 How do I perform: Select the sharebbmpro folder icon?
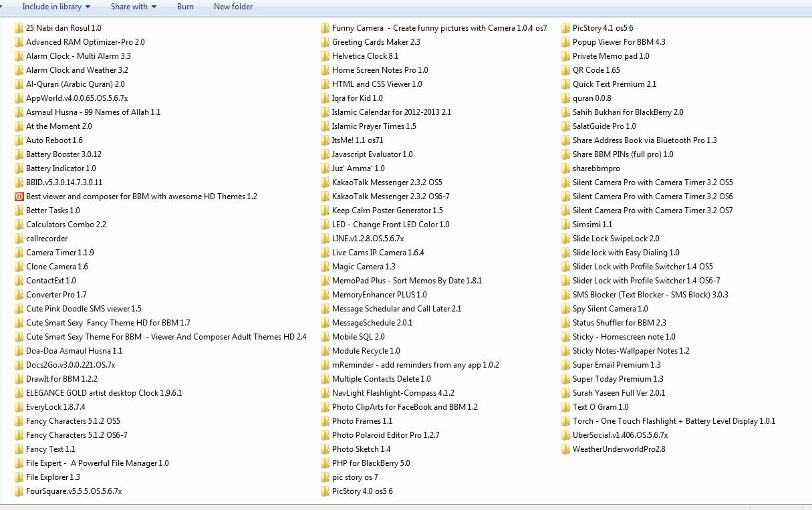[x=565, y=168]
